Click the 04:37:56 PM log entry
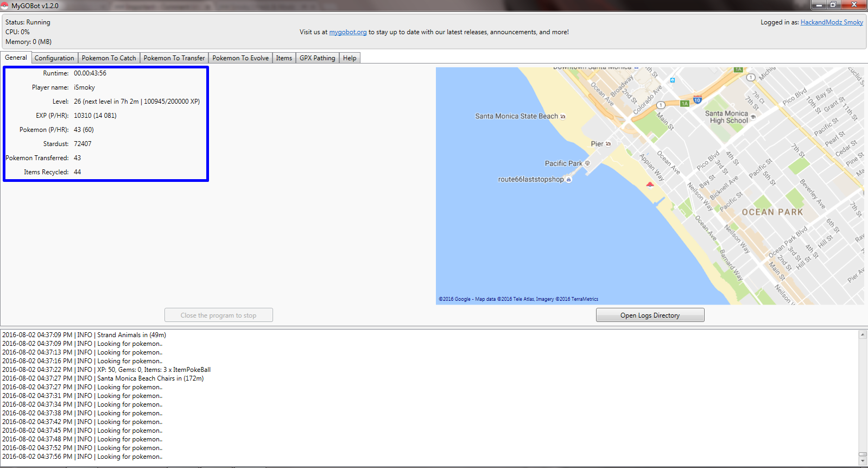Screen dimensions: 868x468 (x=83, y=457)
